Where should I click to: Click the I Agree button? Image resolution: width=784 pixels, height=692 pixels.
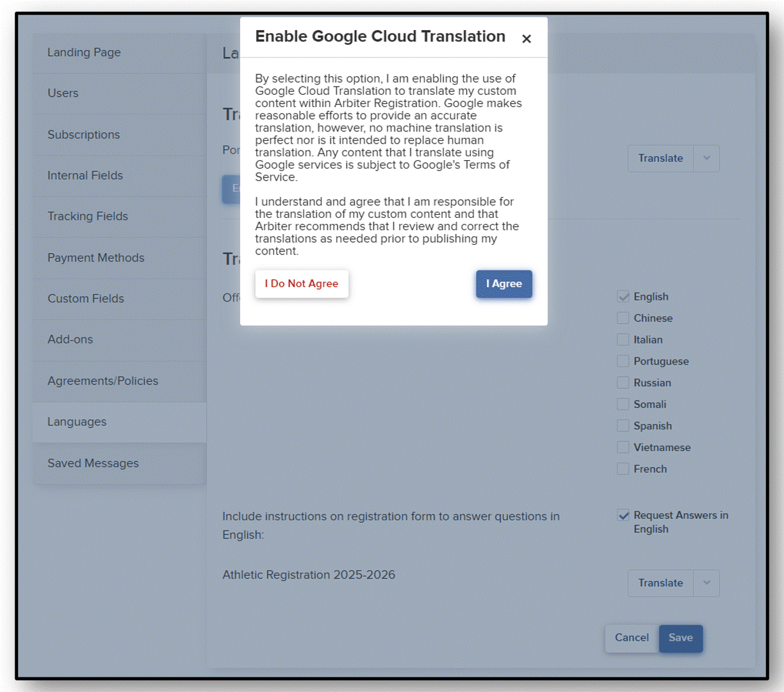pos(504,284)
